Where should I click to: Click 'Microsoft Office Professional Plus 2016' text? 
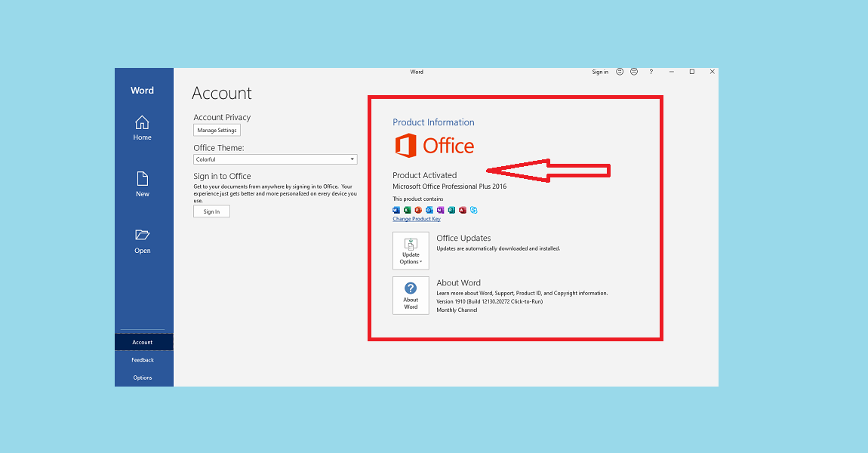coord(450,186)
